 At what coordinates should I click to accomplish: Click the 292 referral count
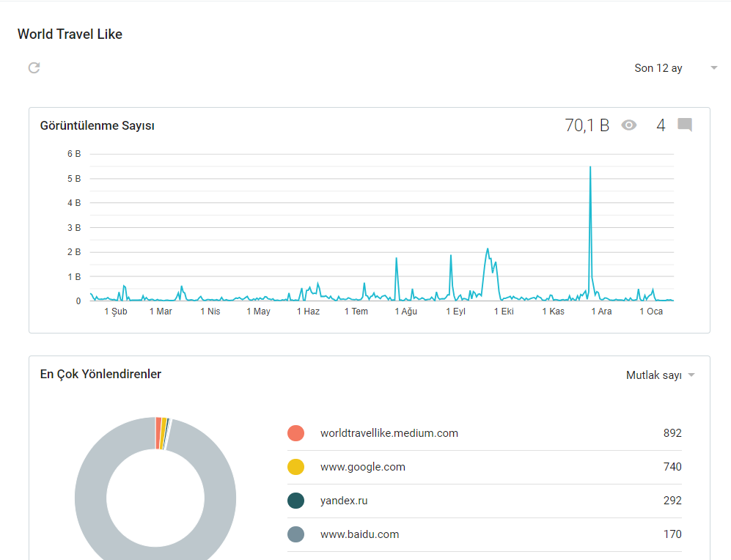click(672, 501)
